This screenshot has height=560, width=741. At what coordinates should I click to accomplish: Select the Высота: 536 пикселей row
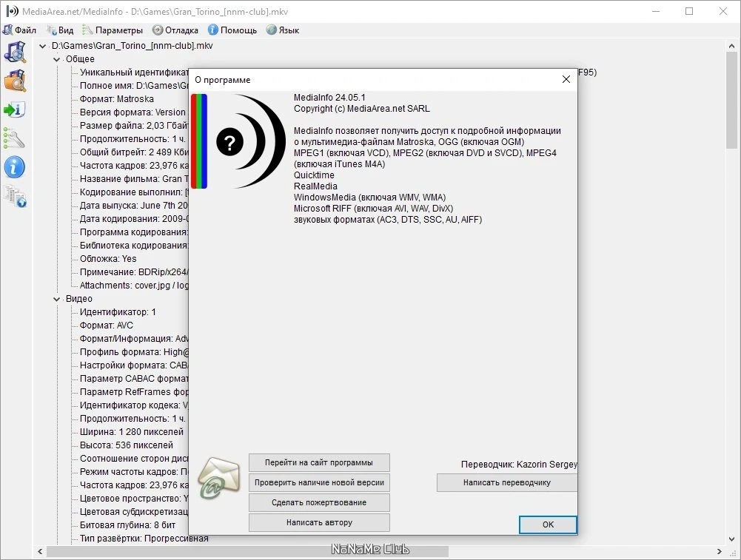(x=126, y=445)
